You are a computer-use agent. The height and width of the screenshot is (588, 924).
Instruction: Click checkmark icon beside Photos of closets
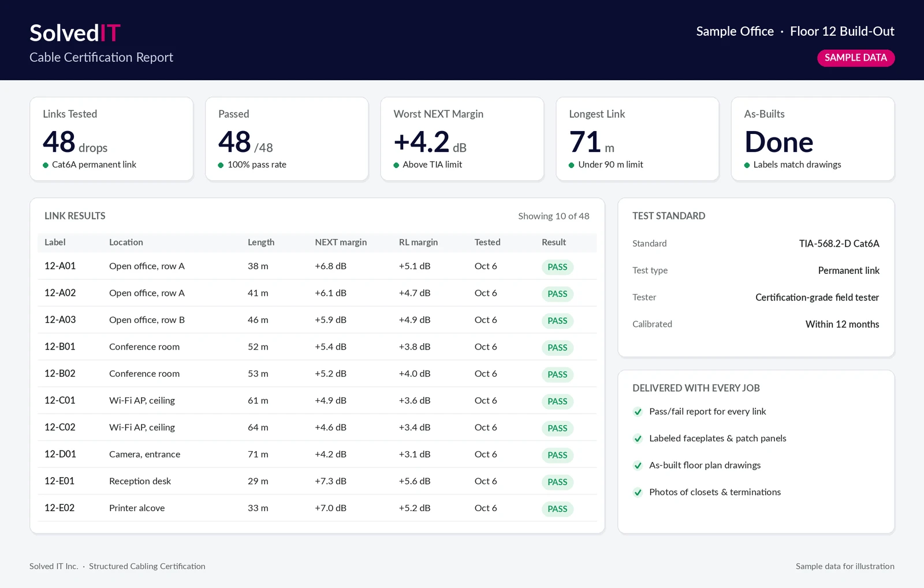638,492
